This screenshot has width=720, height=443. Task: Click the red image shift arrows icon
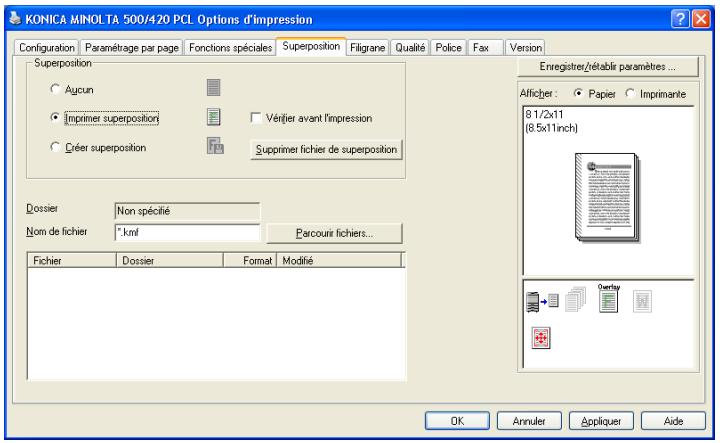(x=541, y=338)
